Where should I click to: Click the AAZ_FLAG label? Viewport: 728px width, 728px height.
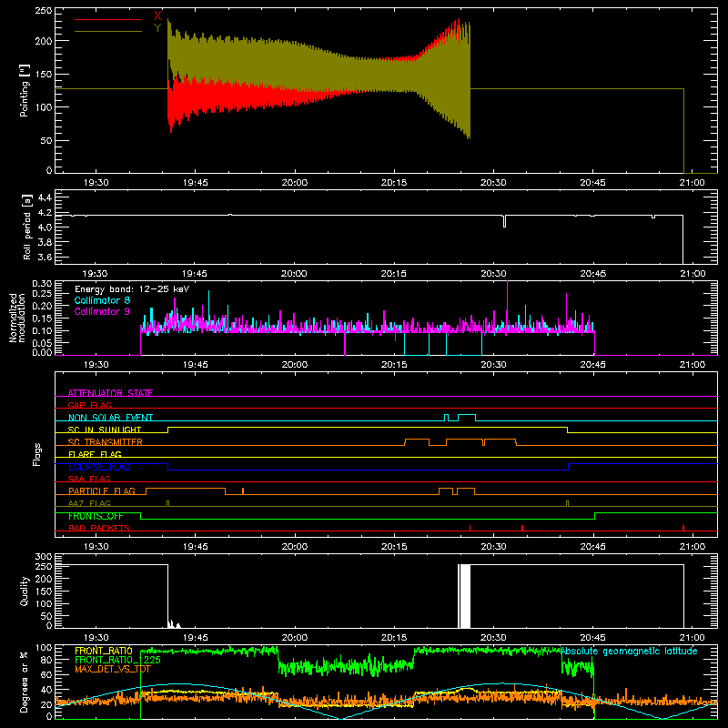pos(89,503)
